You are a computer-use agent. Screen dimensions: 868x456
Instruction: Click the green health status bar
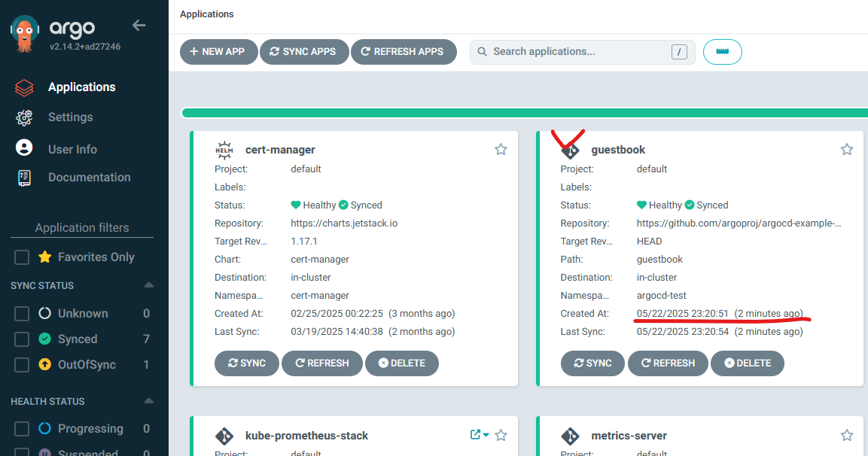pos(523,113)
